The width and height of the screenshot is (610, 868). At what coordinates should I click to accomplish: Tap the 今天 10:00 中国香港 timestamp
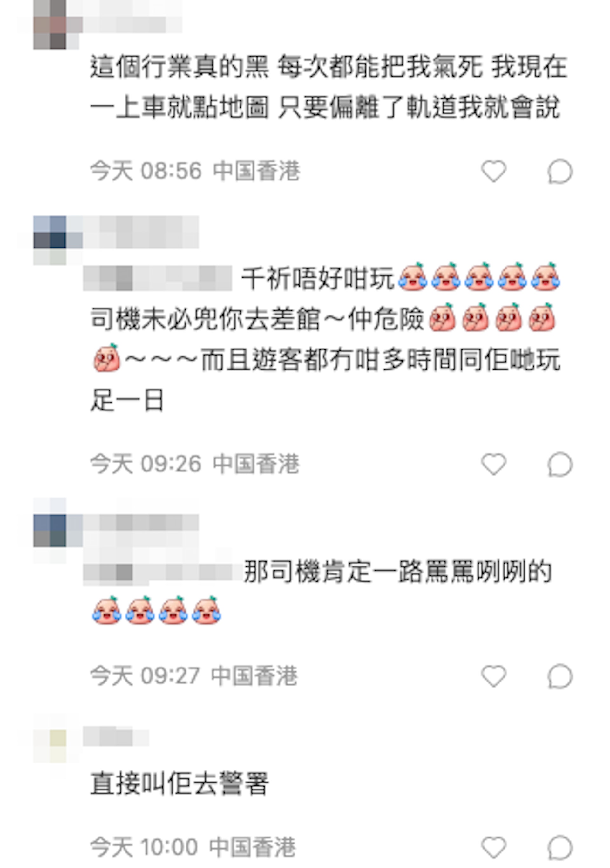pyautogui.click(x=193, y=847)
